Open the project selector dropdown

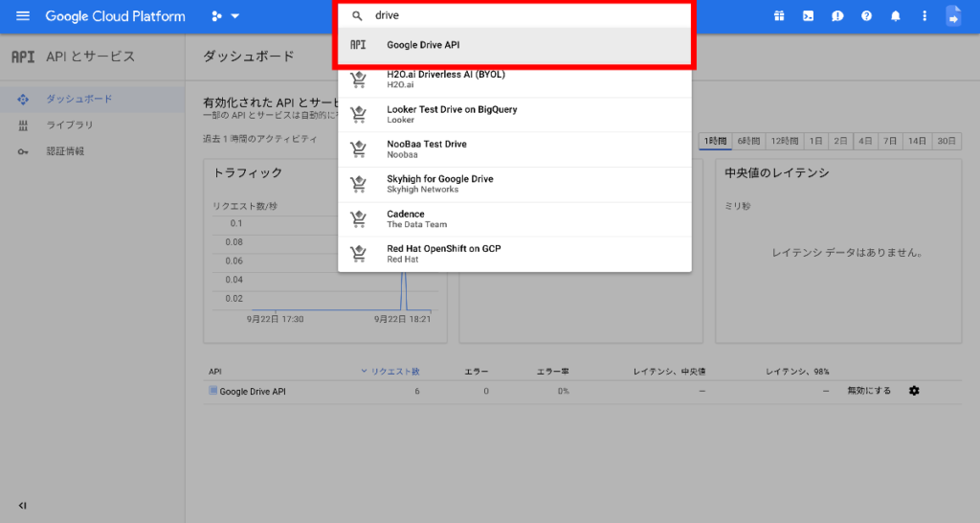[x=225, y=16]
